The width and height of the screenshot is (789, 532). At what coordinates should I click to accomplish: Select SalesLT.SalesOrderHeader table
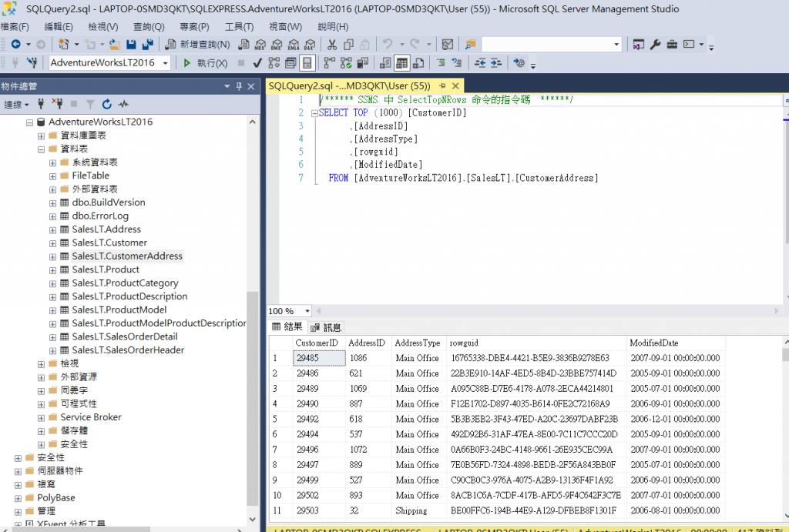128,350
